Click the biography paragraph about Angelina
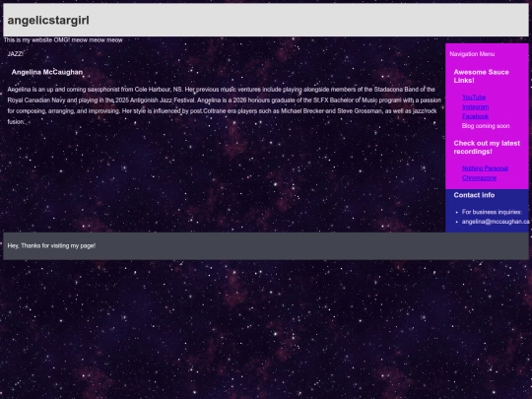532x399 pixels. click(x=225, y=105)
